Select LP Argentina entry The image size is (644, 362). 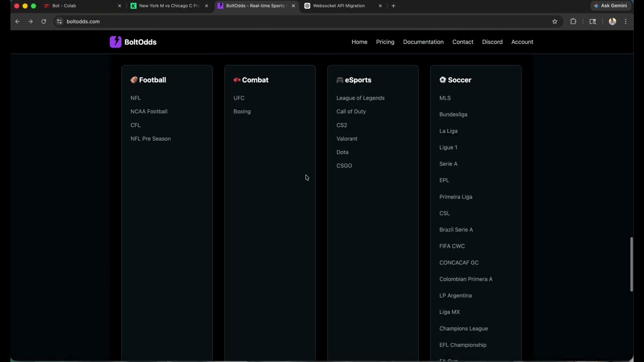(455, 296)
